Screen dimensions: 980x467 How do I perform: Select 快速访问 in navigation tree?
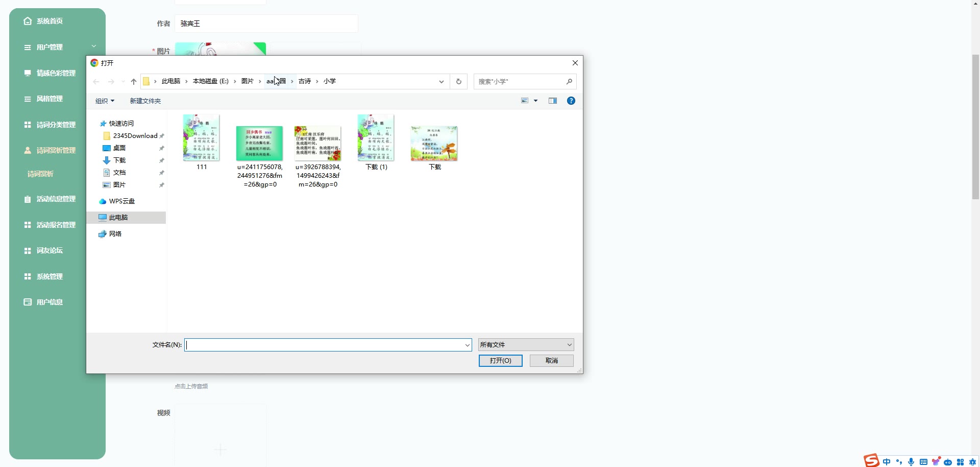pyautogui.click(x=121, y=124)
